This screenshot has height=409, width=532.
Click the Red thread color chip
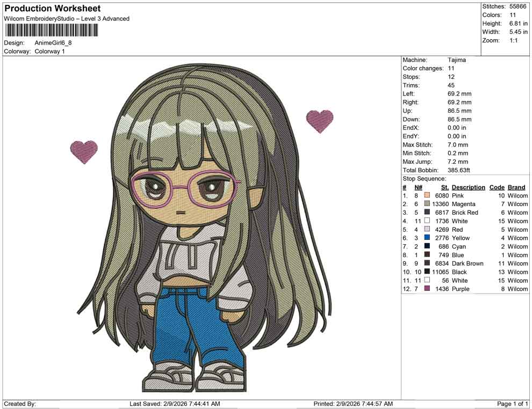pyautogui.click(x=427, y=229)
